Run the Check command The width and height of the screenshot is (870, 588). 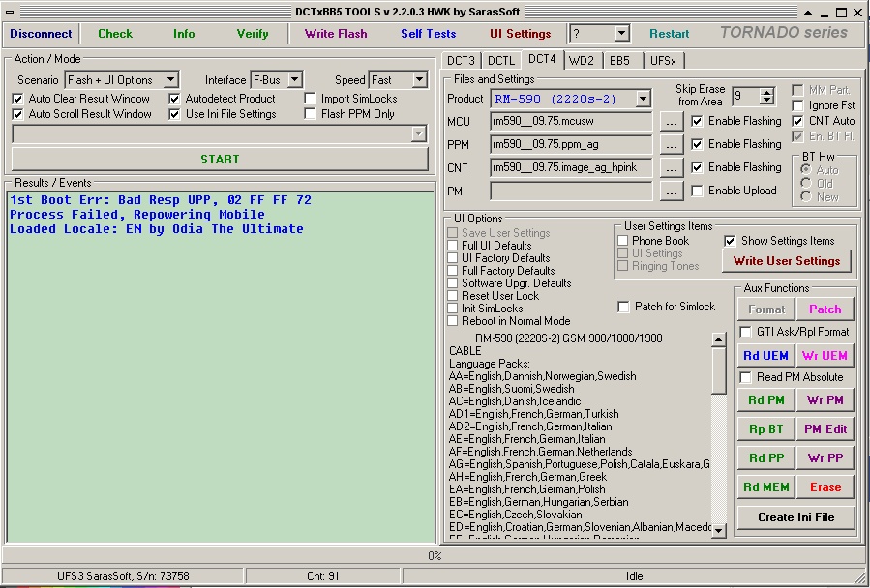click(115, 34)
